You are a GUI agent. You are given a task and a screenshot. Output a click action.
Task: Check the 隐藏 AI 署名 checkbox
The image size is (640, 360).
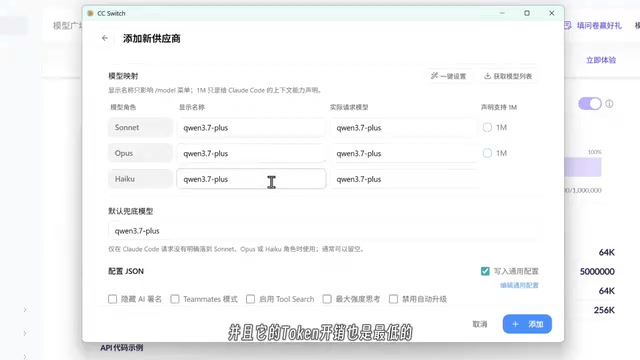point(113,299)
